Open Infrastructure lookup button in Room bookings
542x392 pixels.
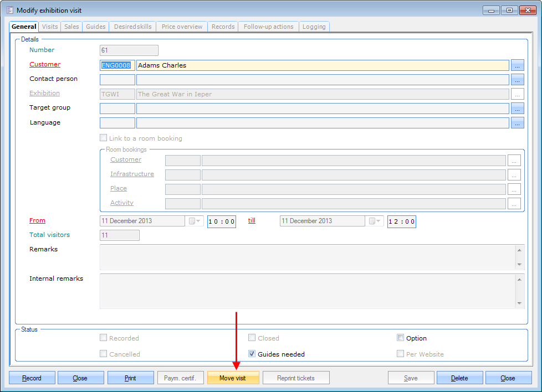[514, 175]
